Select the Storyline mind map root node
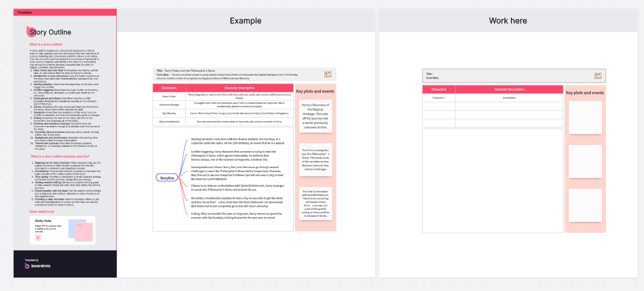644x291 pixels. (167, 178)
